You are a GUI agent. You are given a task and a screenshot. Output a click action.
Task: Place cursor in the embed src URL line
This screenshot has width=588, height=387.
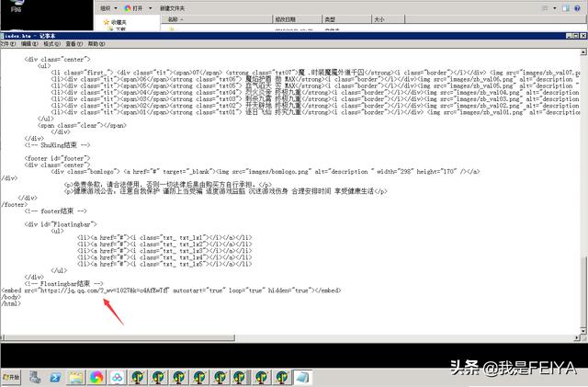(x=171, y=290)
